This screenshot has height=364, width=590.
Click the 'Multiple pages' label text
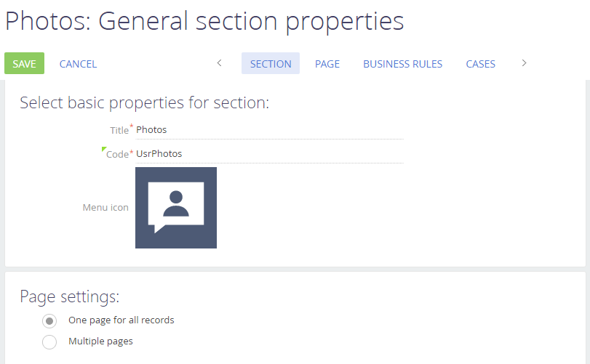tap(100, 341)
